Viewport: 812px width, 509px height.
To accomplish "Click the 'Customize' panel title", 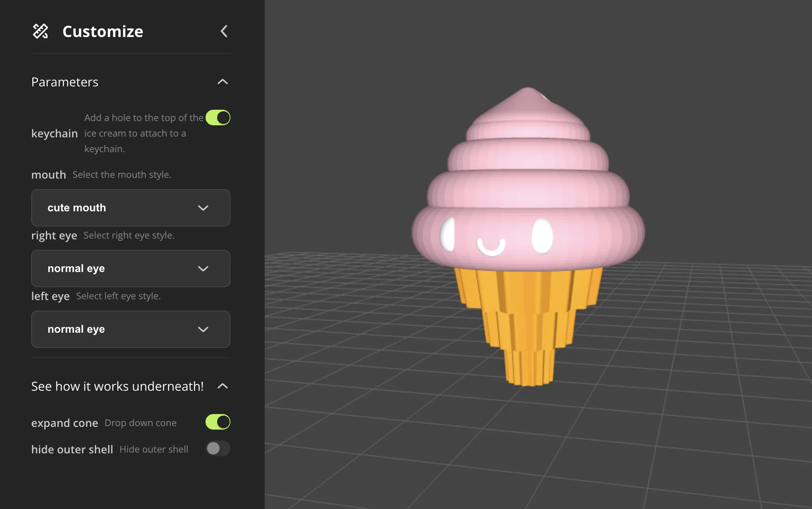I will (103, 31).
